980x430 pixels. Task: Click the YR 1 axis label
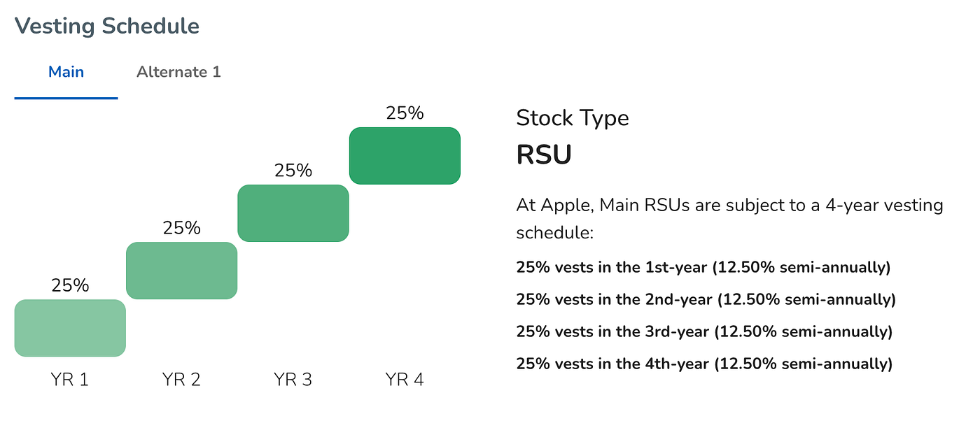coord(70,380)
